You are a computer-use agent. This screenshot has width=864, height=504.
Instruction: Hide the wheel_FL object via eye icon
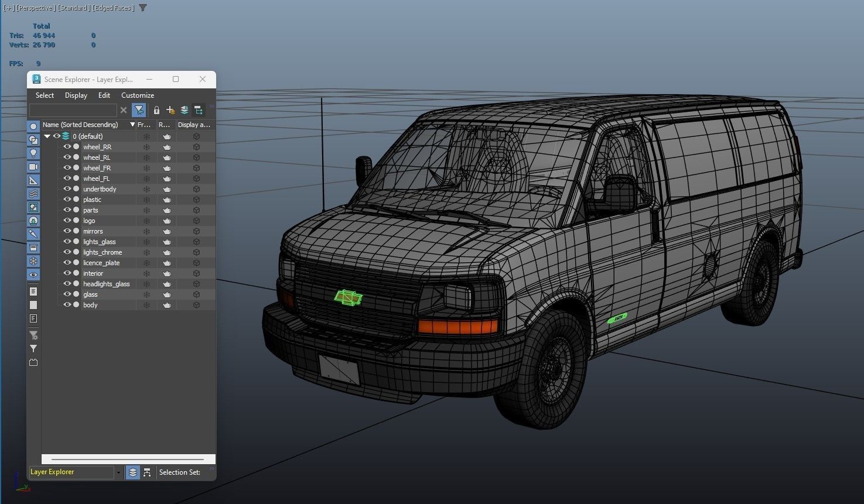coord(67,179)
